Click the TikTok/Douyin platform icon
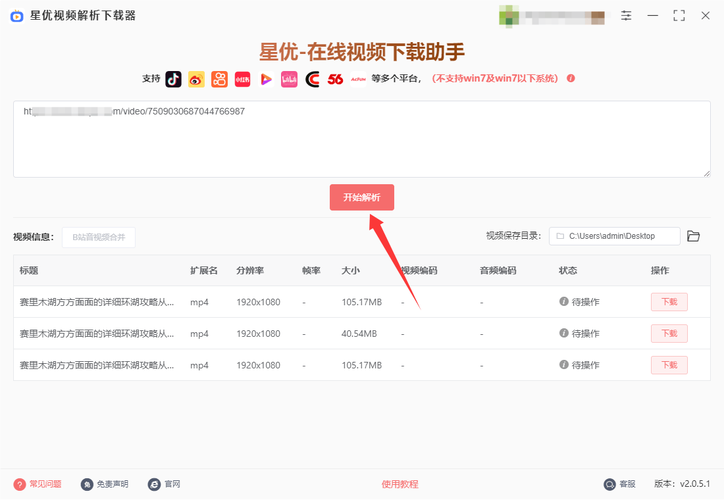This screenshot has height=500, width=724. click(x=173, y=79)
